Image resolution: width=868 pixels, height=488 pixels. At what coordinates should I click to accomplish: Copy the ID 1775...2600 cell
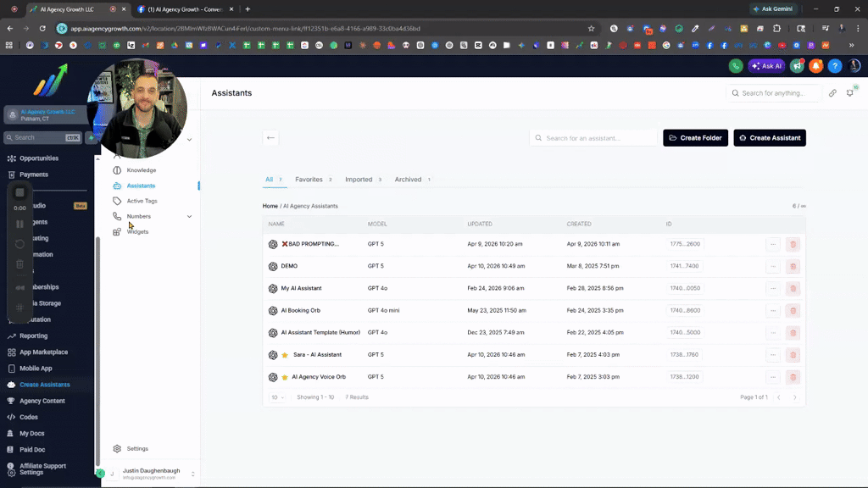tap(685, 244)
